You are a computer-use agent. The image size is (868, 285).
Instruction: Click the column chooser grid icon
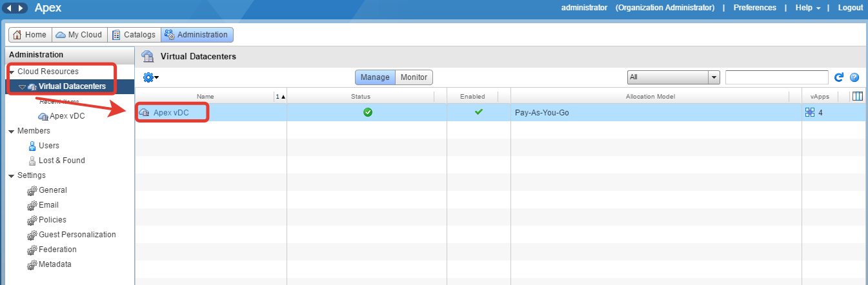tap(858, 96)
